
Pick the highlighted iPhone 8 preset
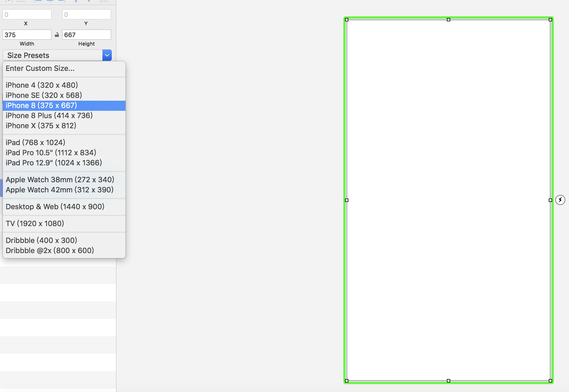click(41, 105)
